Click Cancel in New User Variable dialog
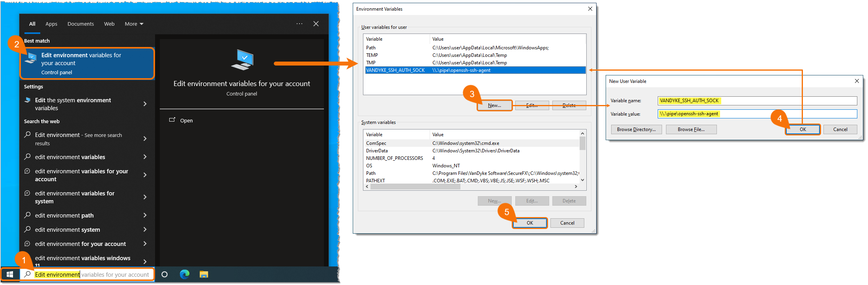 (x=840, y=129)
